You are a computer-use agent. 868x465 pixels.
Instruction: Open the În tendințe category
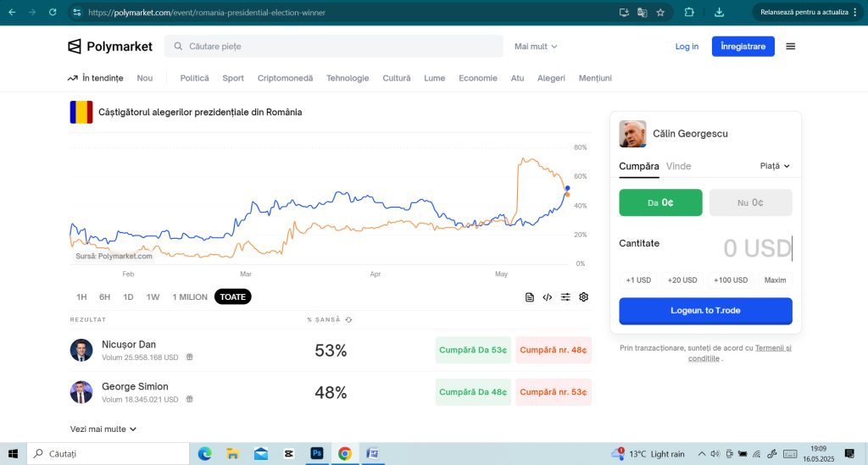point(96,78)
